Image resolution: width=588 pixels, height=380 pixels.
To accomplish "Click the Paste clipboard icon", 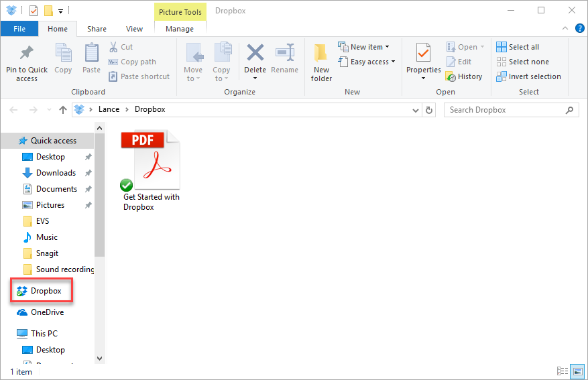I will tap(91, 53).
